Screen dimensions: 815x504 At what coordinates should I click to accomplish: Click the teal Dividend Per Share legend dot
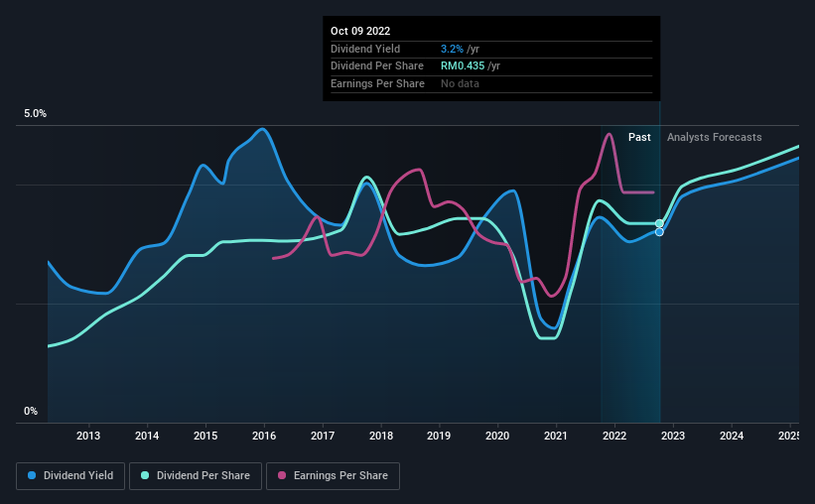(x=145, y=475)
